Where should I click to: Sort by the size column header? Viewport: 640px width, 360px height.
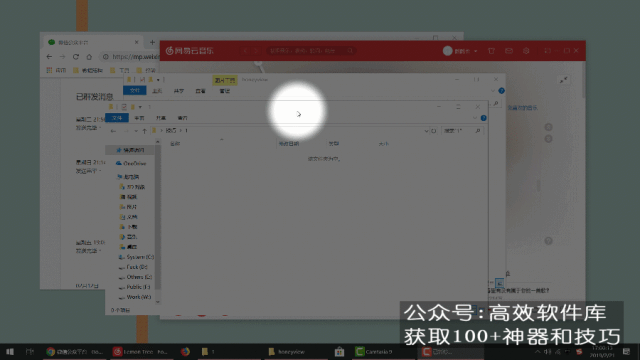coord(383,144)
